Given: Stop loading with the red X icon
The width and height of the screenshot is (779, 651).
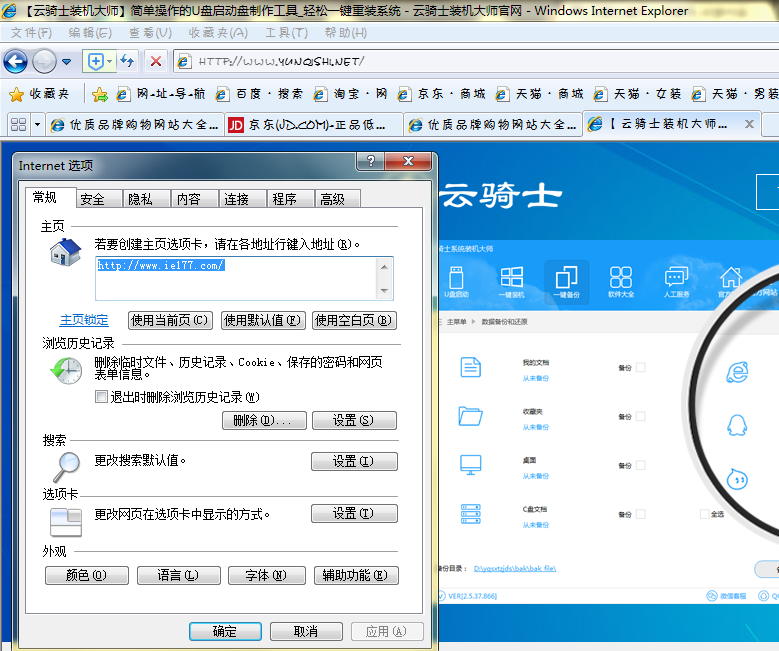Looking at the screenshot, I should 156,62.
